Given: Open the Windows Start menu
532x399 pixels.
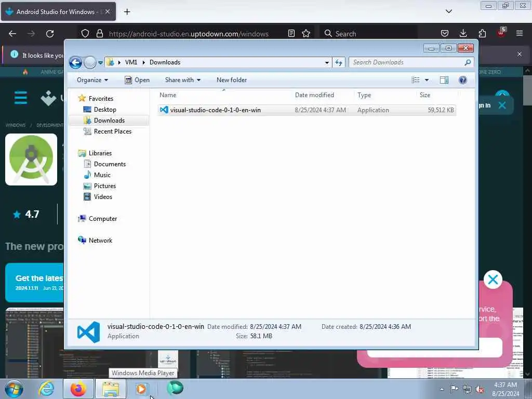Looking at the screenshot, I should tap(14, 389).
